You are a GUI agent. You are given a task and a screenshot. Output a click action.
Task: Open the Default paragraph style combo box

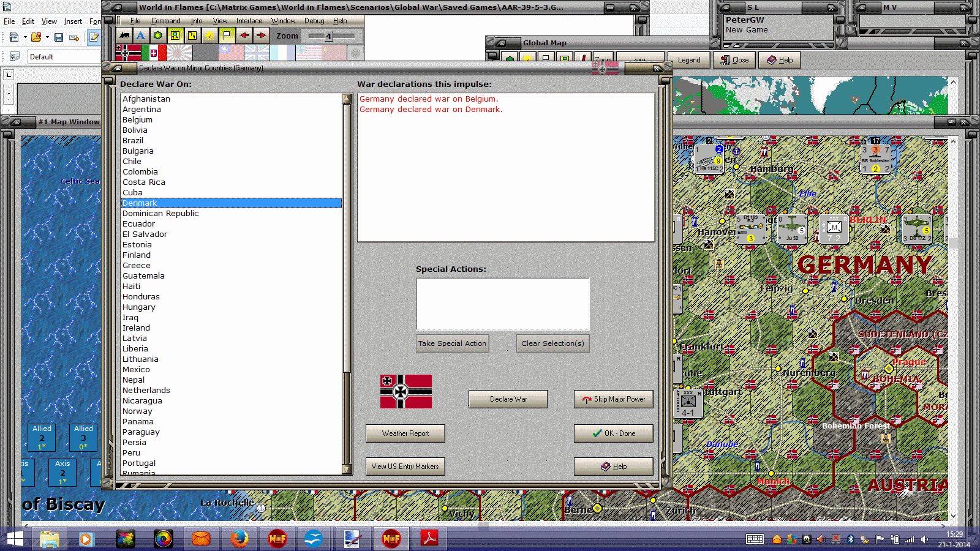(64, 56)
